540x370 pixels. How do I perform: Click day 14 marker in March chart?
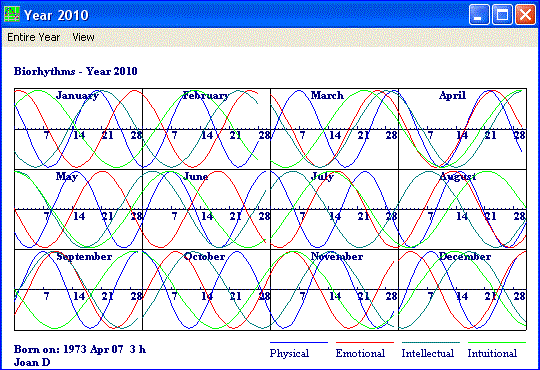[335, 135]
